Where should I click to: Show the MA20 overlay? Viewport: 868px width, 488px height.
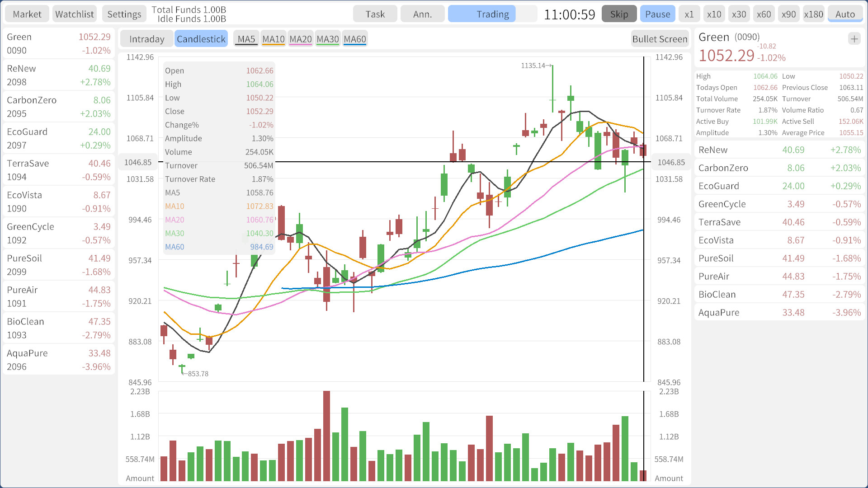click(x=300, y=38)
